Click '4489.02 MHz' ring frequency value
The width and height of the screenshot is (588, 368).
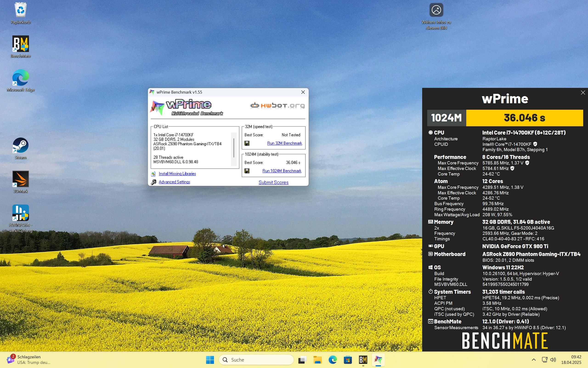495,209
